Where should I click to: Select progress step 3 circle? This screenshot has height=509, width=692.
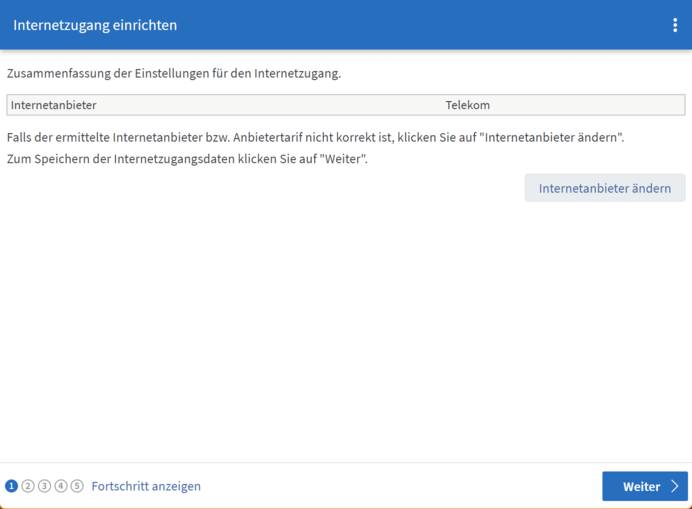coord(44,486)
